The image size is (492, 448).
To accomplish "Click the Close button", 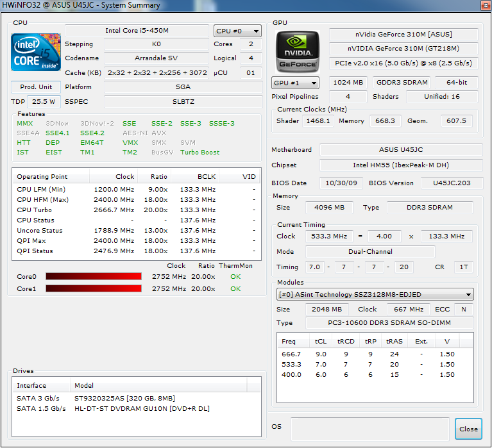I will click(x=468, y=429).
